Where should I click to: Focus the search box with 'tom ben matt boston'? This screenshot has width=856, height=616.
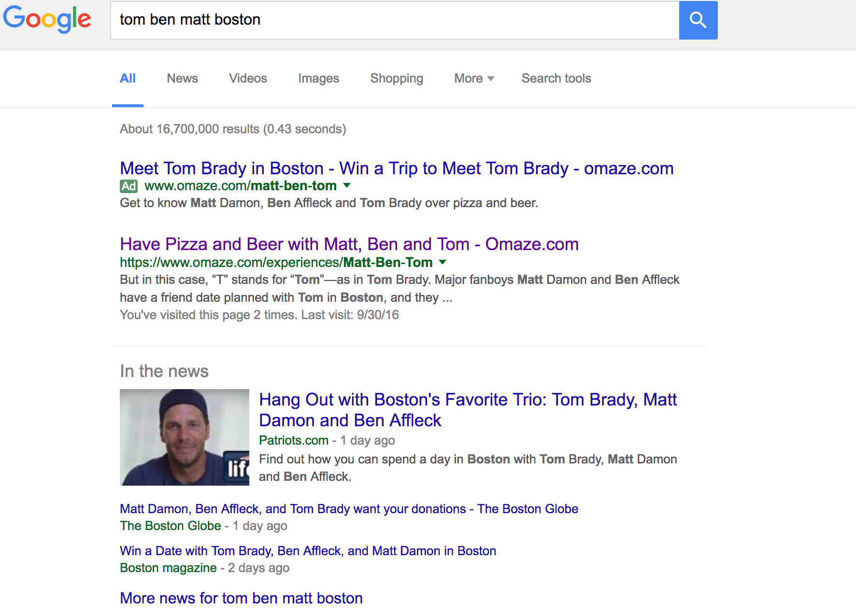395,20
